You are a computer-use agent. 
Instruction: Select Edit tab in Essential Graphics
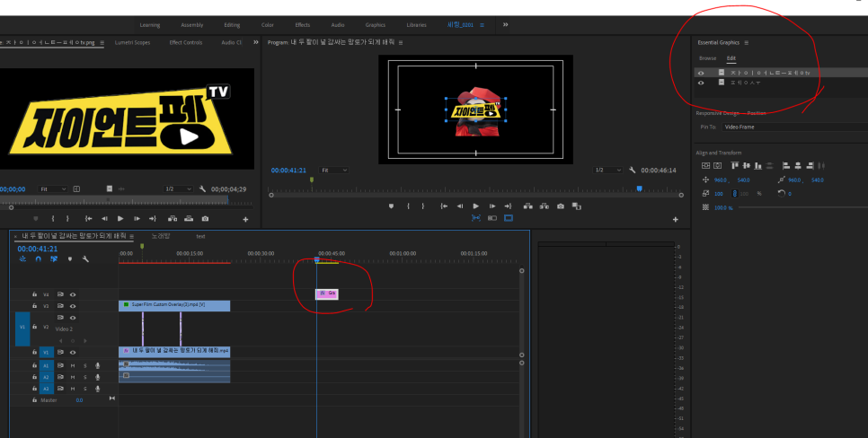click(x=731, y=58)
